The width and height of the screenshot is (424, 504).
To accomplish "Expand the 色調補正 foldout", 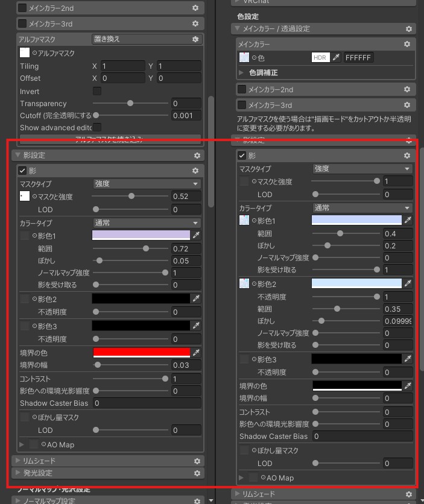I will (242, 72).
